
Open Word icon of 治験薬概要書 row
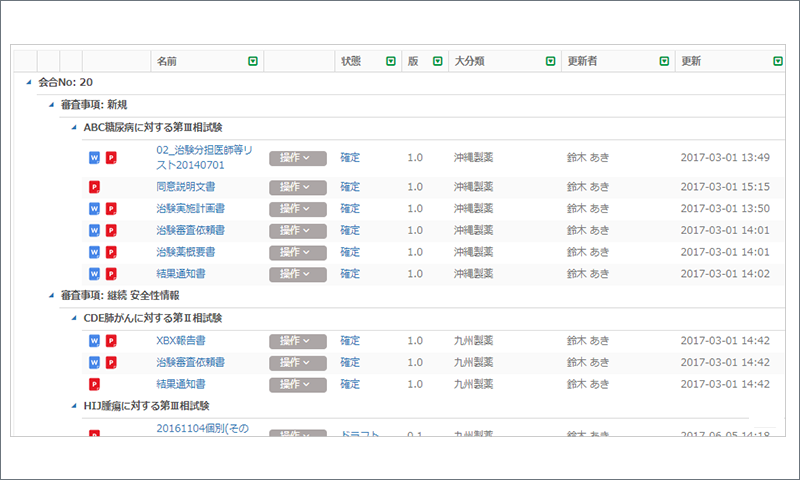[94, 252]
